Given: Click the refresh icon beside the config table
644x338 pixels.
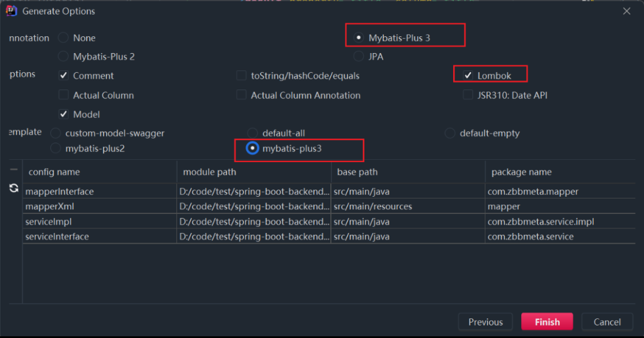Looking at the screenshot, I should click(x=14, y=188).
